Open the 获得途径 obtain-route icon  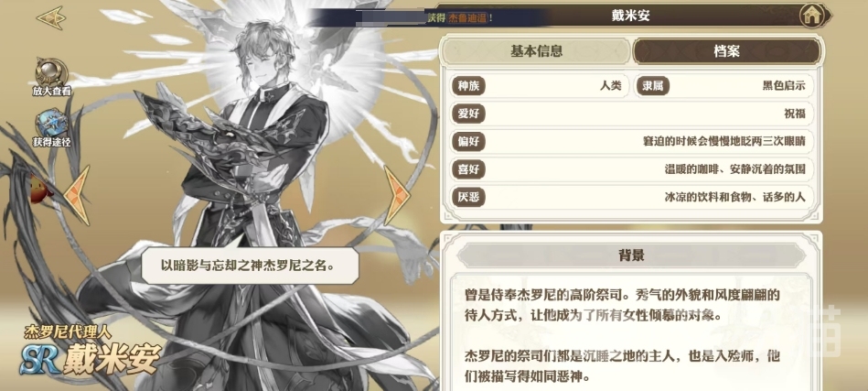point(51,124)
